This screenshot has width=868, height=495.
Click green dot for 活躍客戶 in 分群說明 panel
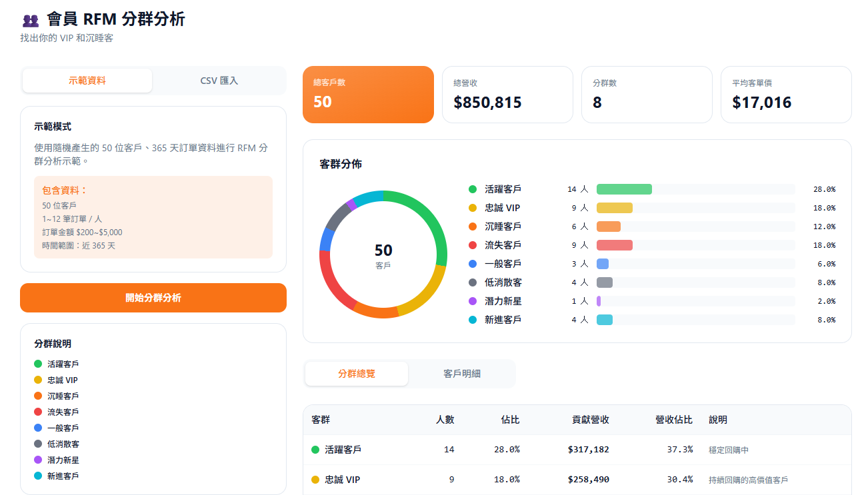(x=38, y=364)
